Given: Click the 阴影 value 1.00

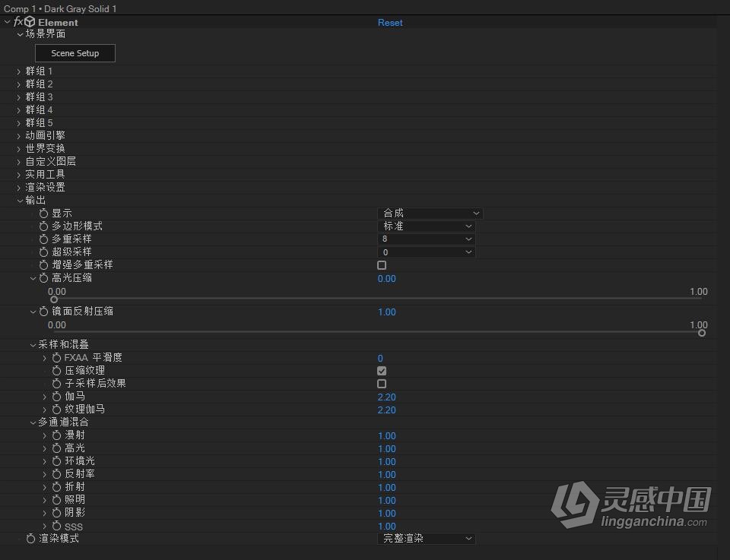Looking at the screenshot, I should tap(386, 514).
